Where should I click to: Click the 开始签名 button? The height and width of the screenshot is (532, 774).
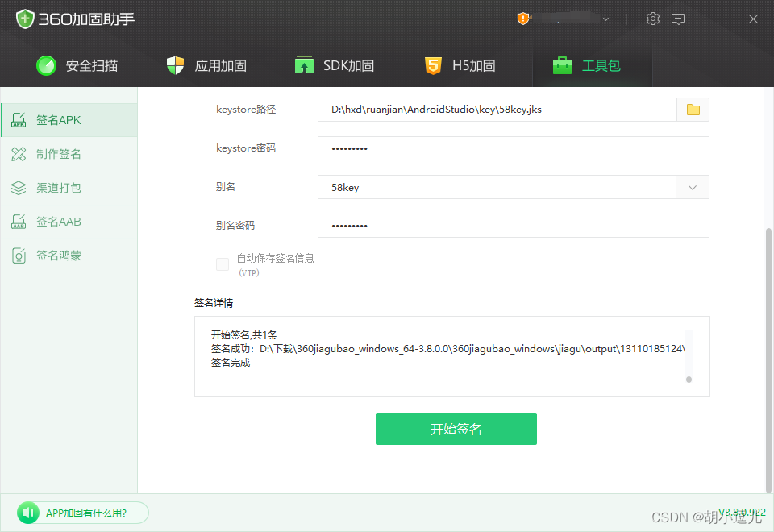(x=456, y=429)
